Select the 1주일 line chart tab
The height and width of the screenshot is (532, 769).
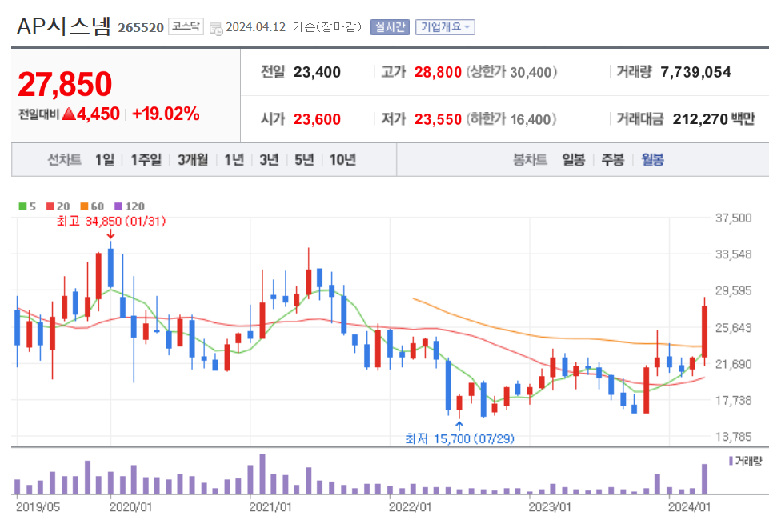(146, 160)
